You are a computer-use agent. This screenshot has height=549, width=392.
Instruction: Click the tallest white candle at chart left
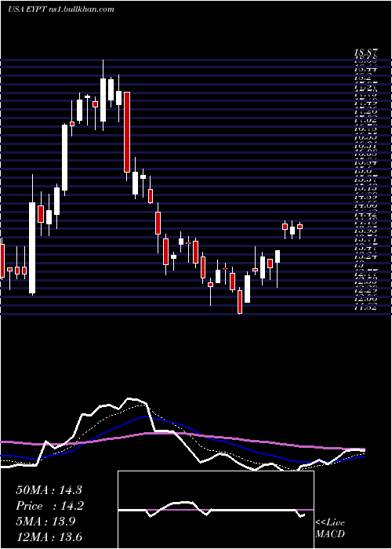pyautogui.click(x=32, y=248)
